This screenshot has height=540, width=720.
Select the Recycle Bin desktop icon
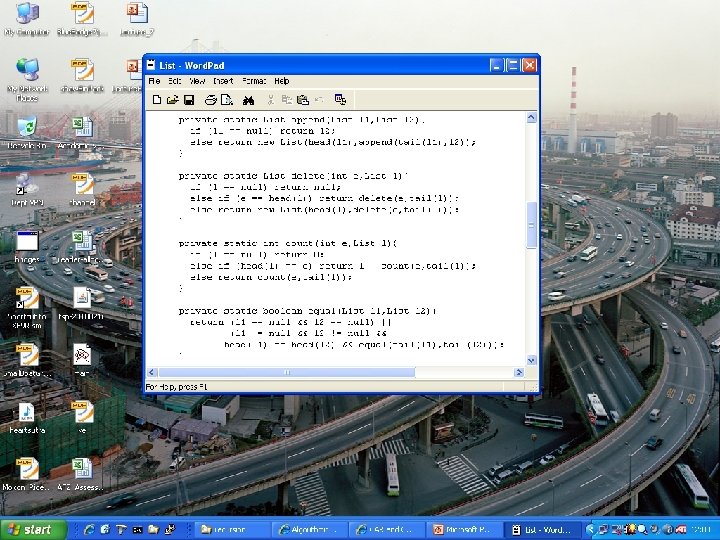[x=27, y=132]
